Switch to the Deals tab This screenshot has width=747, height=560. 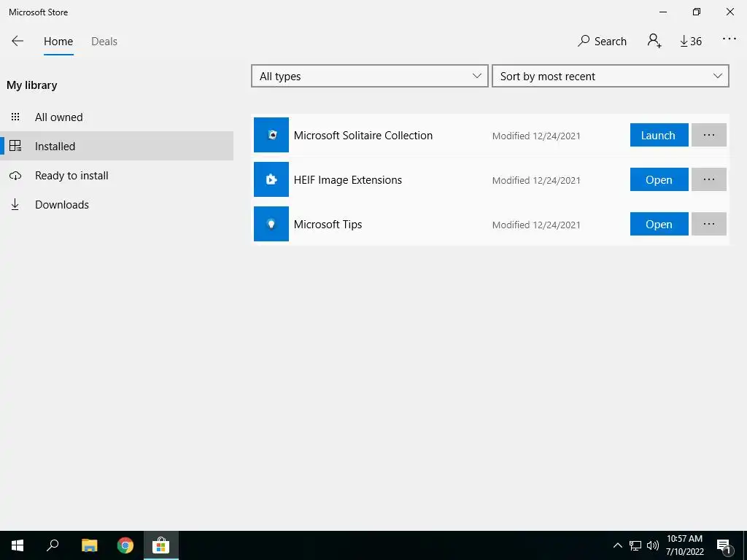tap(104, 42)
